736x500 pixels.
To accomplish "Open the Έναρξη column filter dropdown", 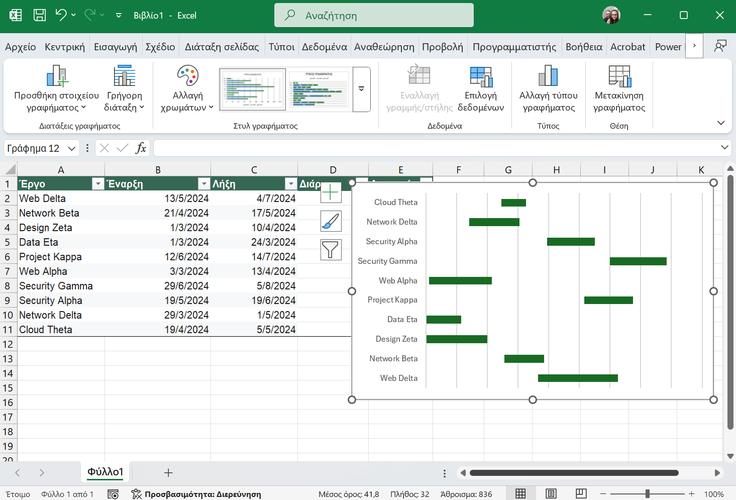I will tap(203, 184).
